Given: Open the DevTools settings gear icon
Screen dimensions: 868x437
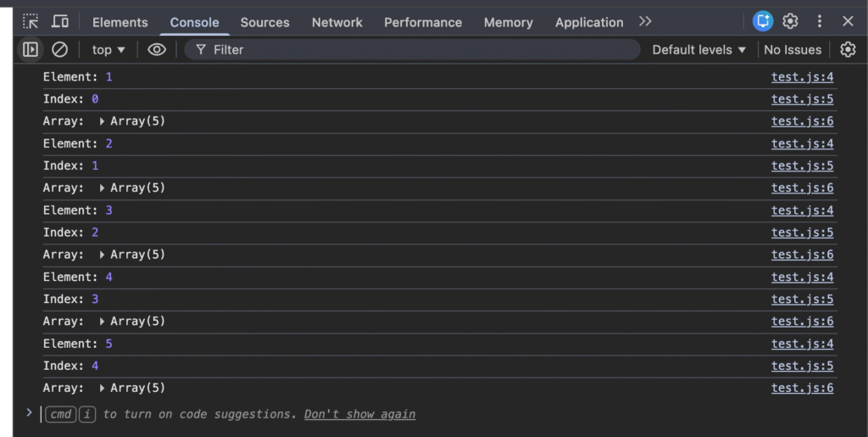Looking at the screenshot, I should [x=790, y=22].
